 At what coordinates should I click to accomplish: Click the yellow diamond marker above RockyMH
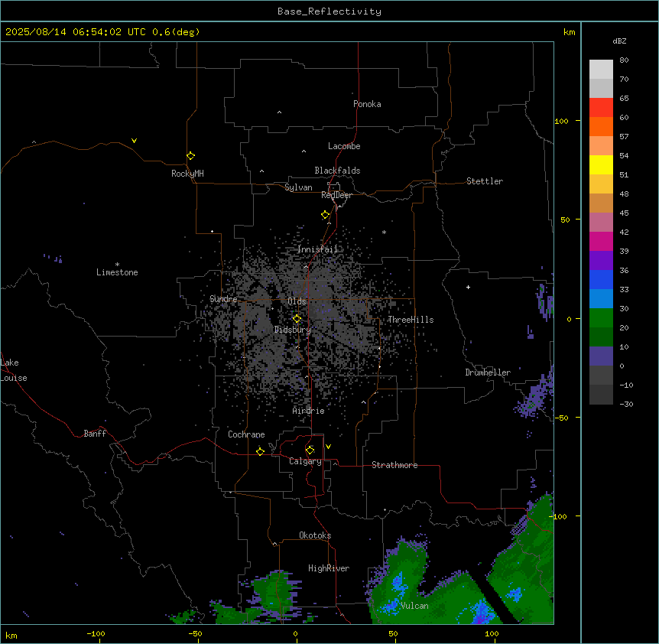[x=191, y=156]
